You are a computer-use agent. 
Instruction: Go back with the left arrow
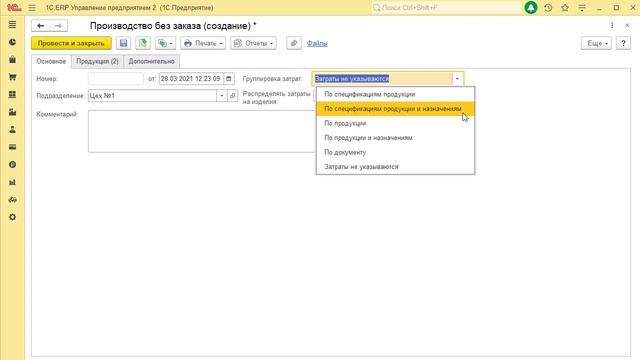point(40,26)
